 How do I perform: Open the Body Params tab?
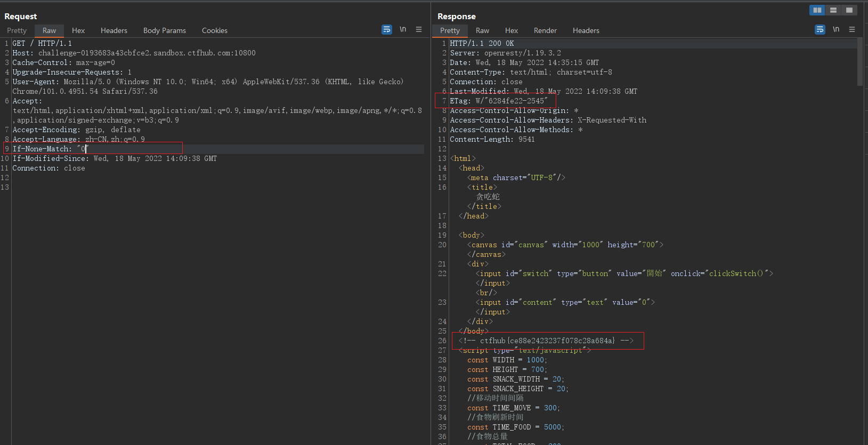click(x=165, y=31)
